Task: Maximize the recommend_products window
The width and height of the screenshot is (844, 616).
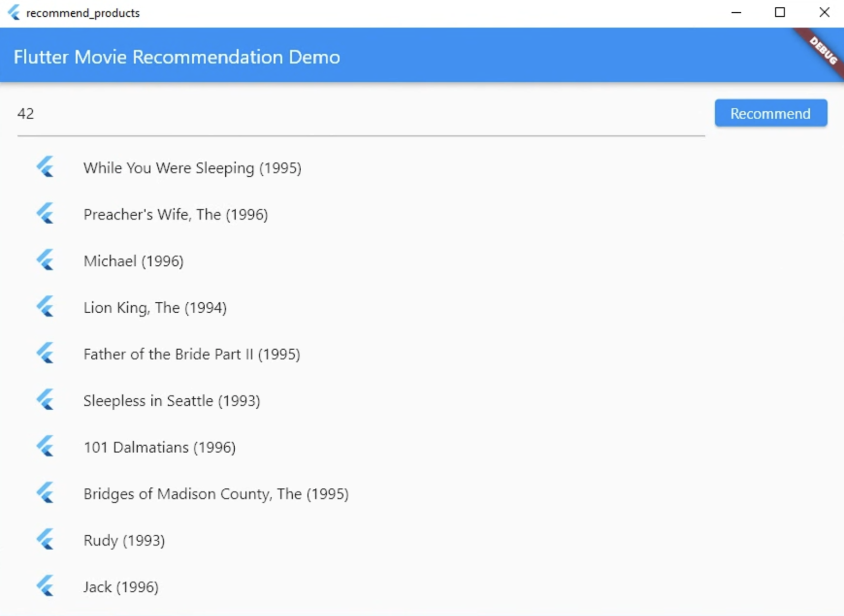Action: pos(780,13)
